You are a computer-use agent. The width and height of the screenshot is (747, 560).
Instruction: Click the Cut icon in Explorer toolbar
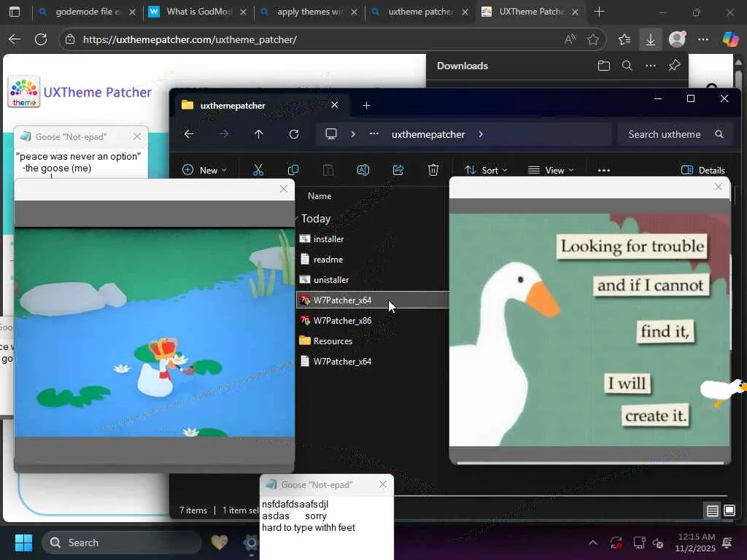point(258,170)
